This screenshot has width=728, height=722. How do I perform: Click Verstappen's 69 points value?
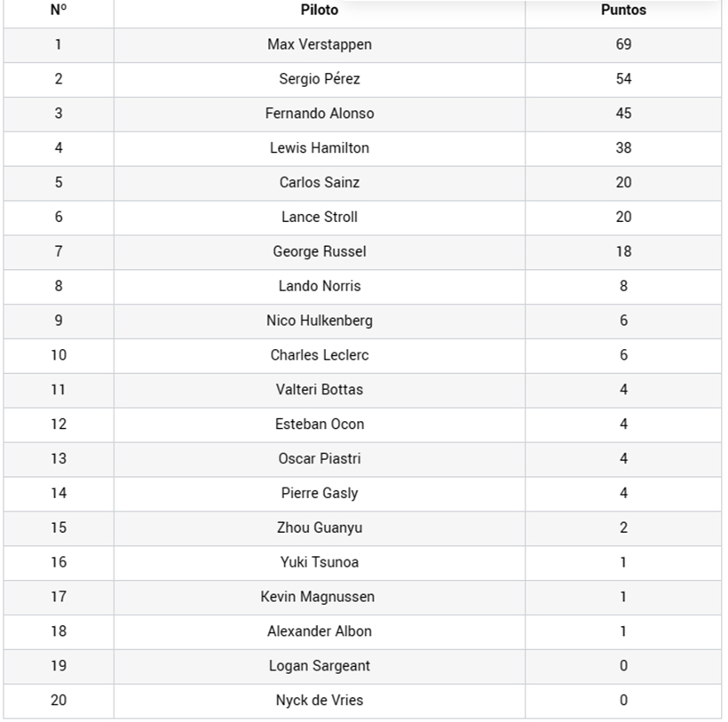click(x=623, y=44)
